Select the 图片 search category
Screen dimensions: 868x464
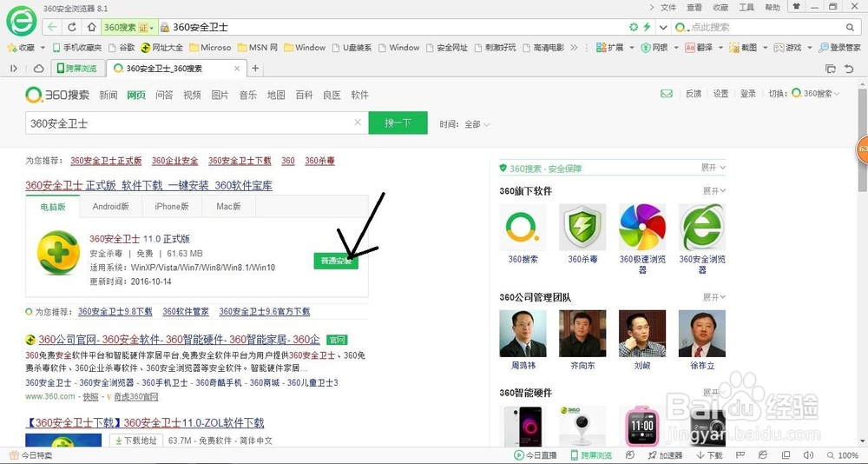tap(220, 95)
